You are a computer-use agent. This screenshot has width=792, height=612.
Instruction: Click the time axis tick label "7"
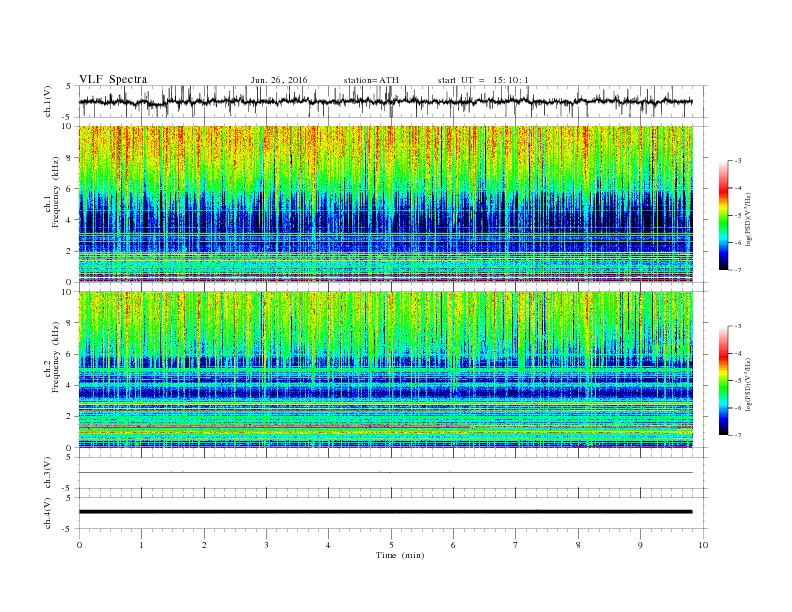(516, 545)
